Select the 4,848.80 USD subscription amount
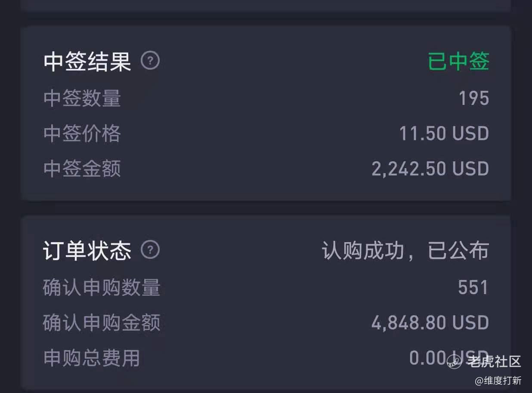 click(430, 322)
